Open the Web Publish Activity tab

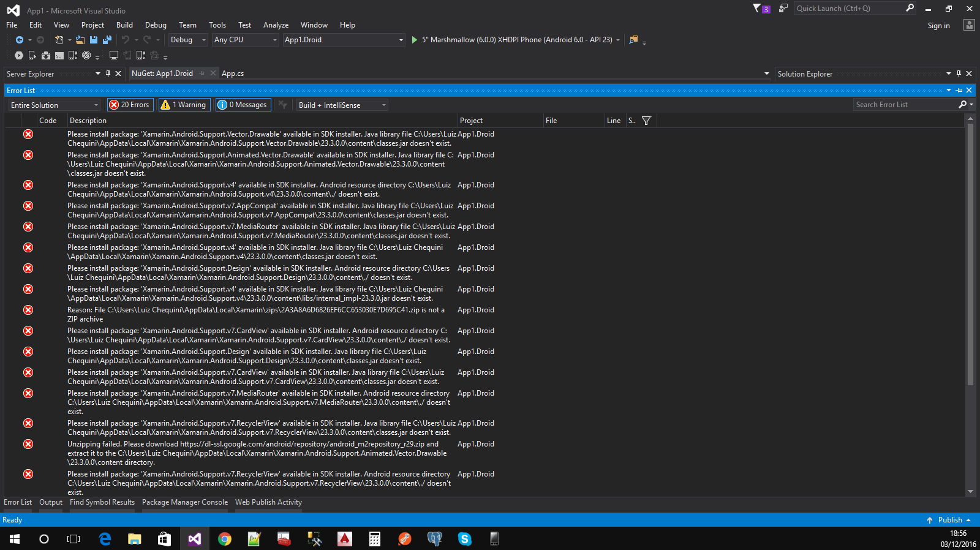tap(268, 502)
